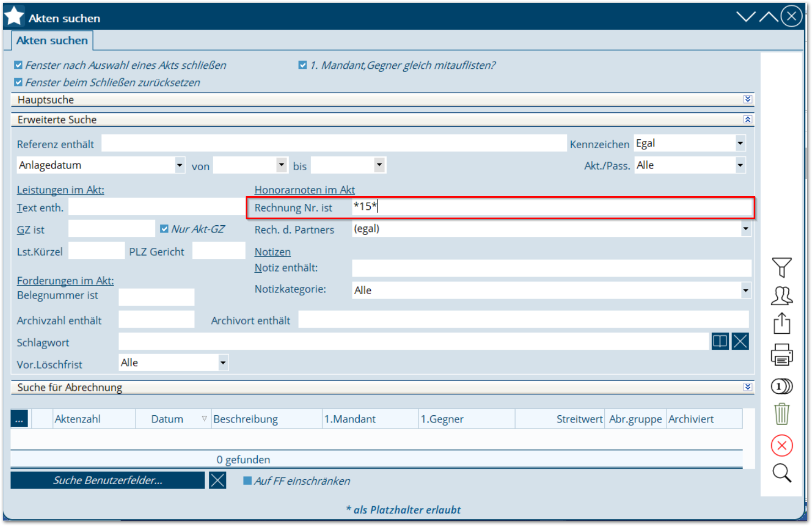Open the Schlagwort book icon
Viewport: 812px width, 526px height.
click(x=720, y=341)
